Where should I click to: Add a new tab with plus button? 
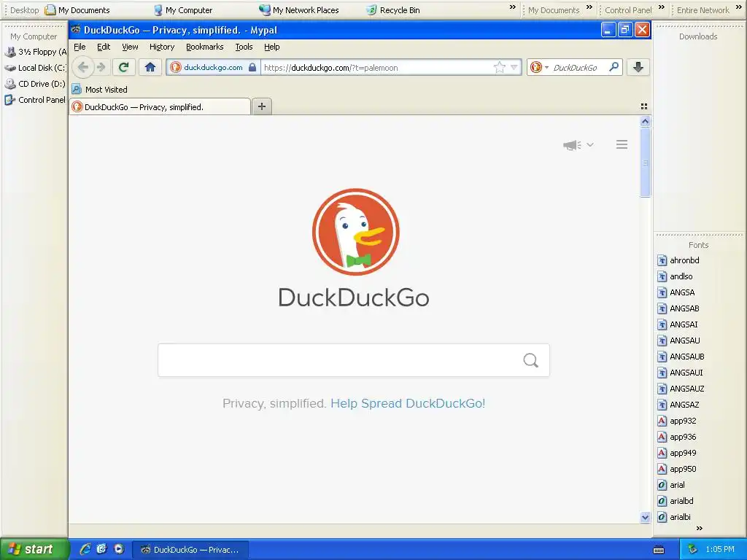(x=262, y=106)
